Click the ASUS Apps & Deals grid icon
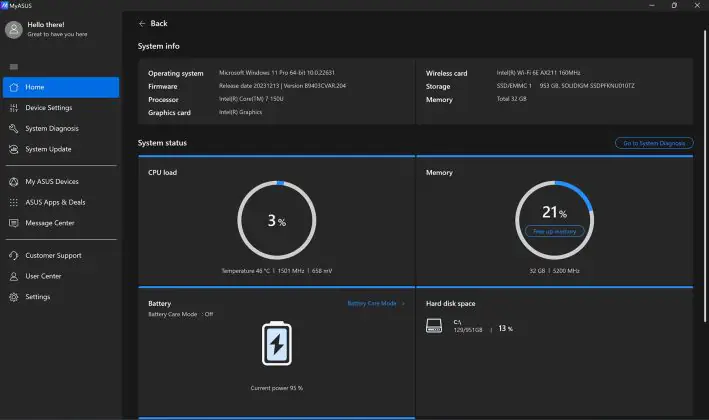Viewport: 709px width, 420px height. [x=14, y=202]
